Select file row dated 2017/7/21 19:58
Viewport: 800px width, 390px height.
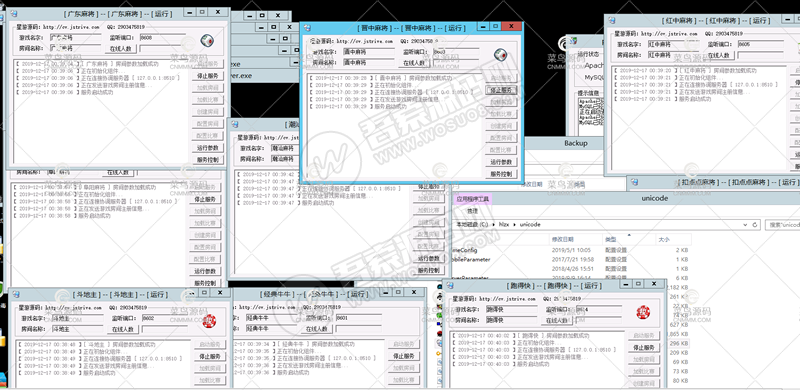pos(571,259)
